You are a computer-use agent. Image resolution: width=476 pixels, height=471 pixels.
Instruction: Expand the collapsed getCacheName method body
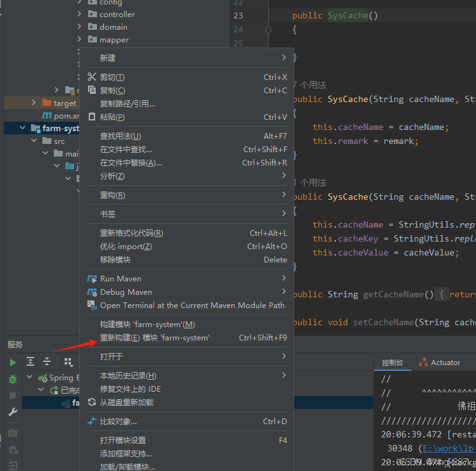pos(441,294)
